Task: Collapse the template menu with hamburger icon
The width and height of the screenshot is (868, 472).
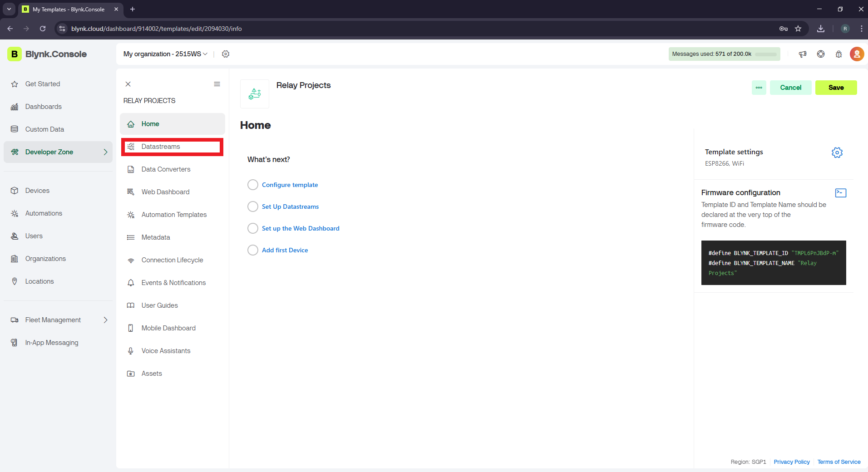Action: (x=217, y=84)
